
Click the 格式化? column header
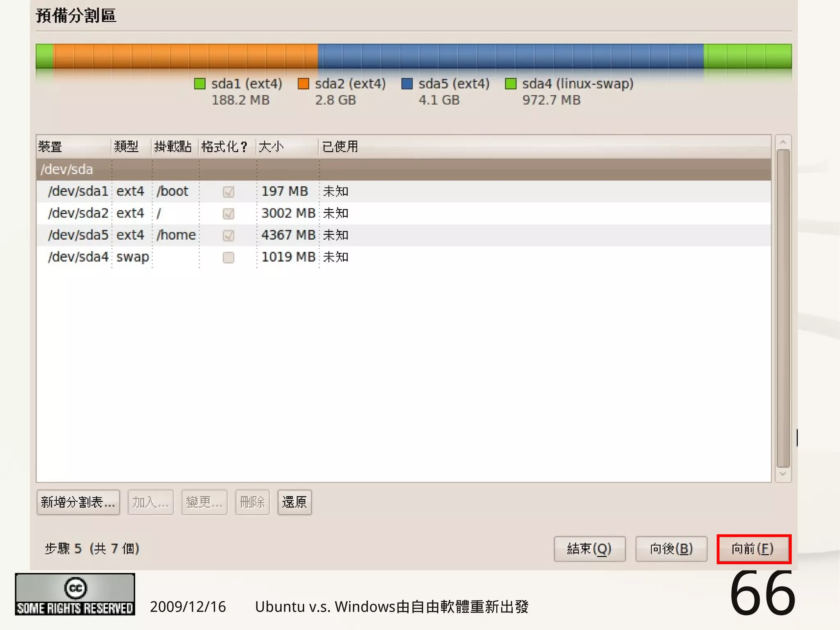tap(228, 147)
